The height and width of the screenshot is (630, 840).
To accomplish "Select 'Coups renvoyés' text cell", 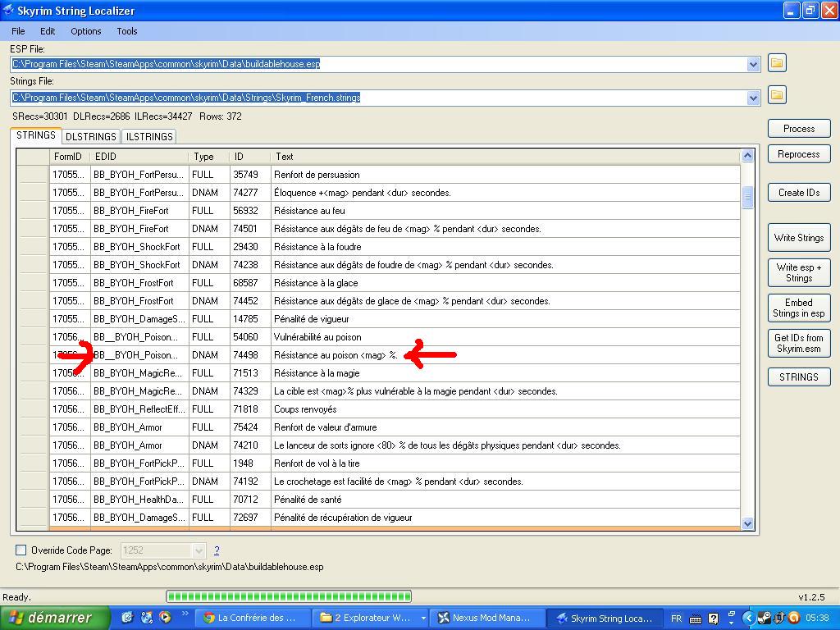I will (x=505, y=409).
